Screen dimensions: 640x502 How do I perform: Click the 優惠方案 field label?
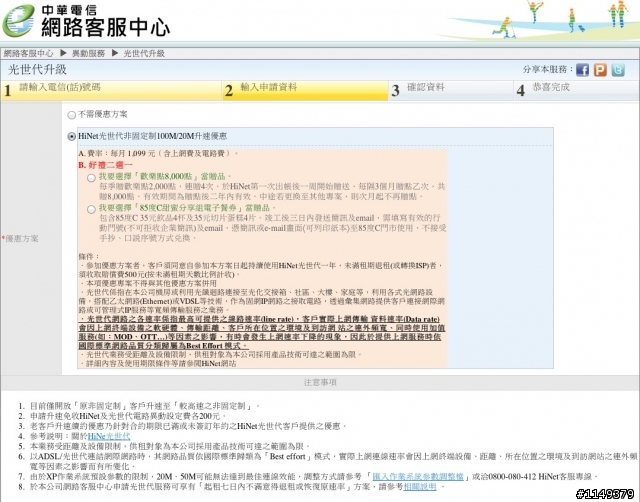[x=20, y=238]
